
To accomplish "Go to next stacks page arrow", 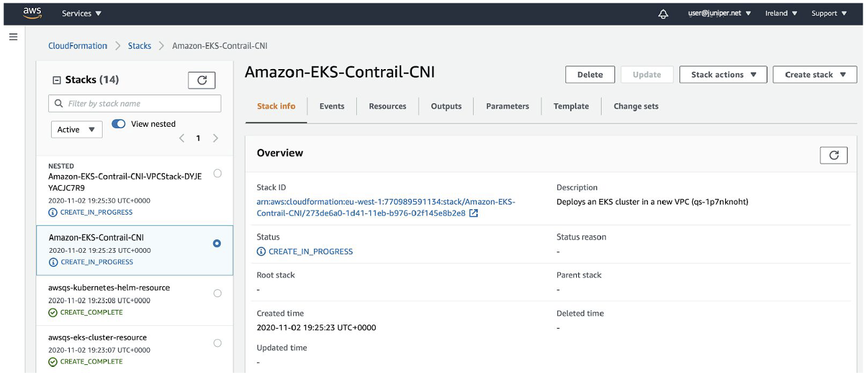I will tap(215, 138).
